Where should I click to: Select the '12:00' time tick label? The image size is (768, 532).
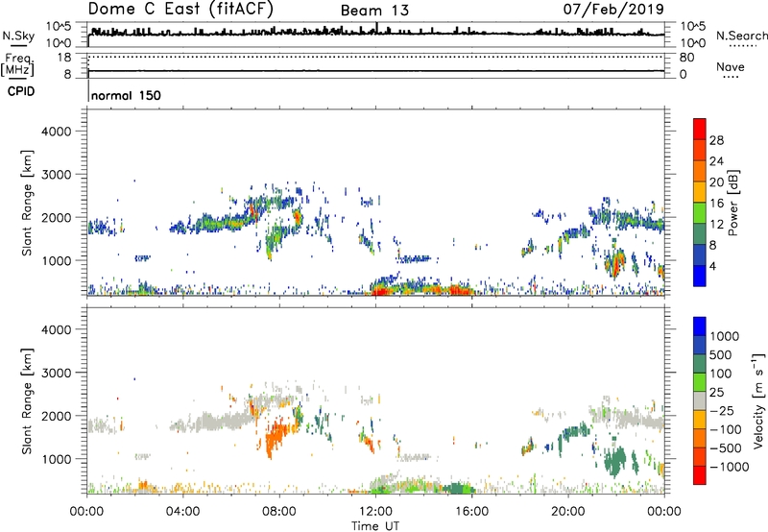[375, 512]
